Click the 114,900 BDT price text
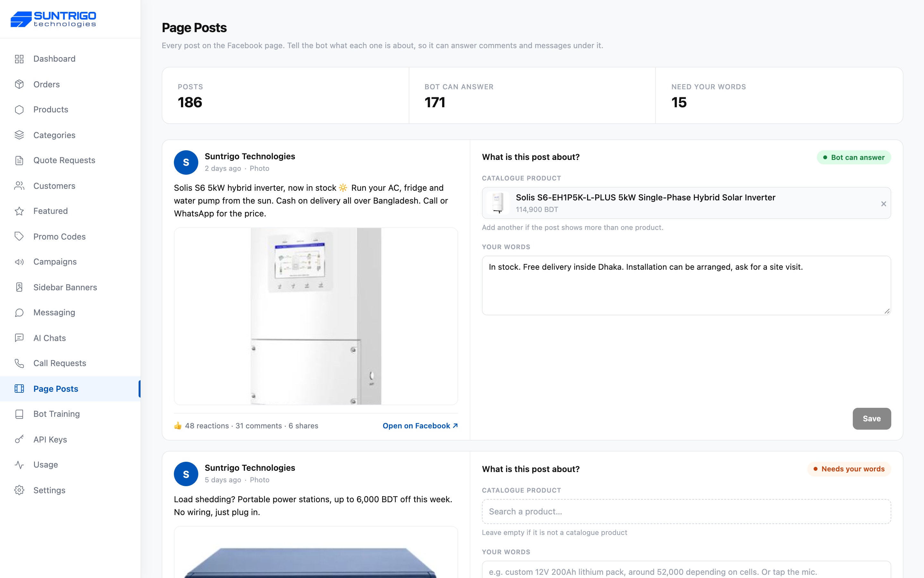 point(537,209)
